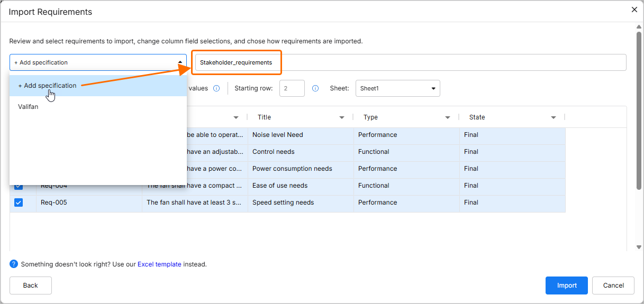Open dropdown arrow left of Title column

click(x=236, y=117)
